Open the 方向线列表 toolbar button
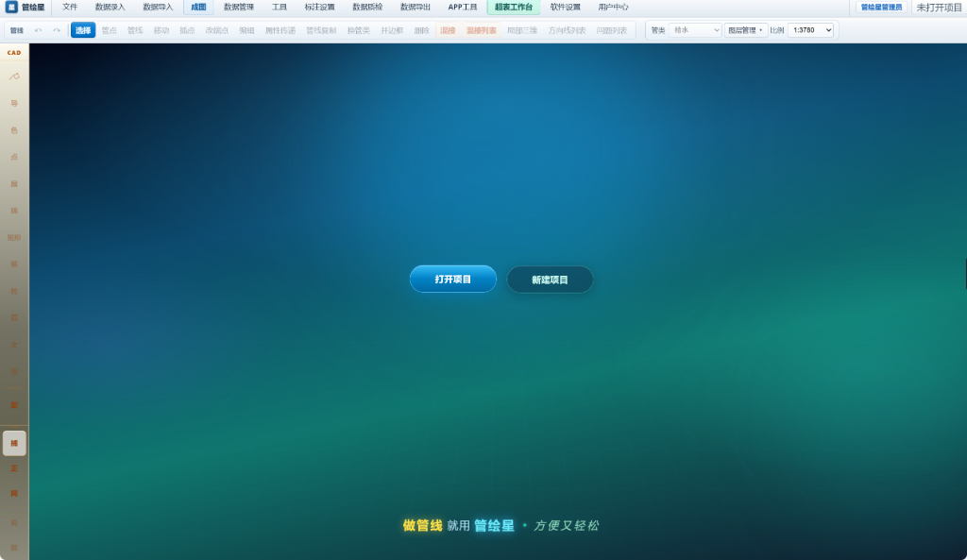 pos(567,30)
